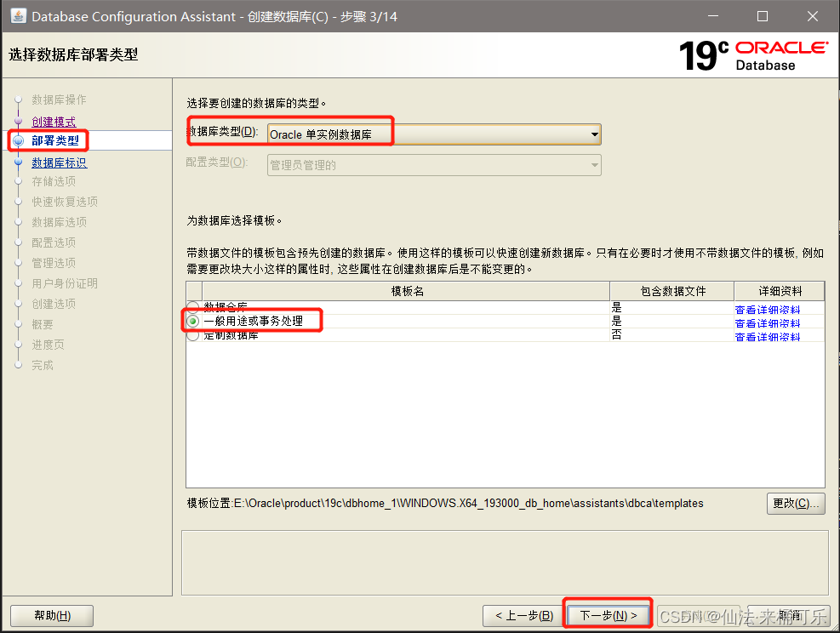The image size is (840, 633).
Task: Click the 帮助(H) button
Action: (x=52, y=616)
